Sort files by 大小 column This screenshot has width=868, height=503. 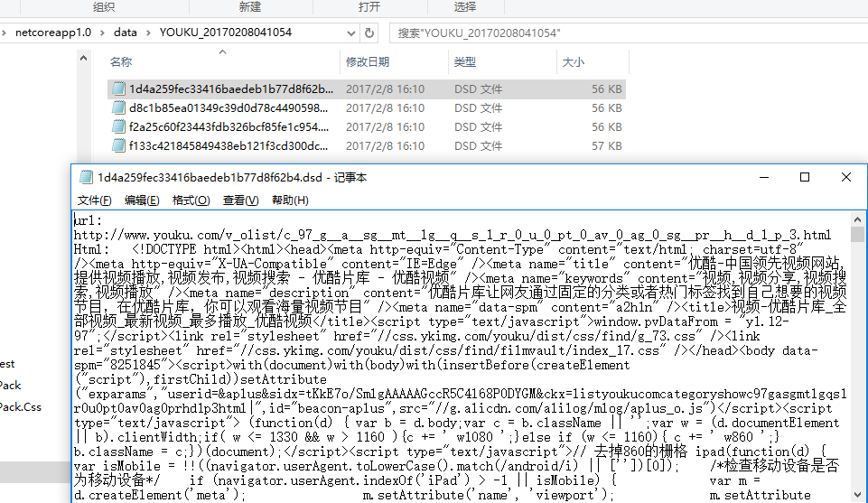click(x=574, y=62)
